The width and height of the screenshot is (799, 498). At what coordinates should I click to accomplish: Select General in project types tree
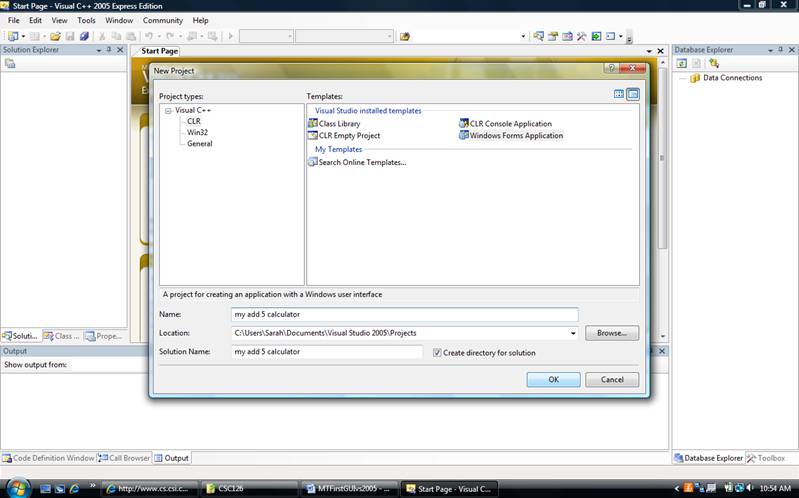pyautogui.click(x=199, y=143)
